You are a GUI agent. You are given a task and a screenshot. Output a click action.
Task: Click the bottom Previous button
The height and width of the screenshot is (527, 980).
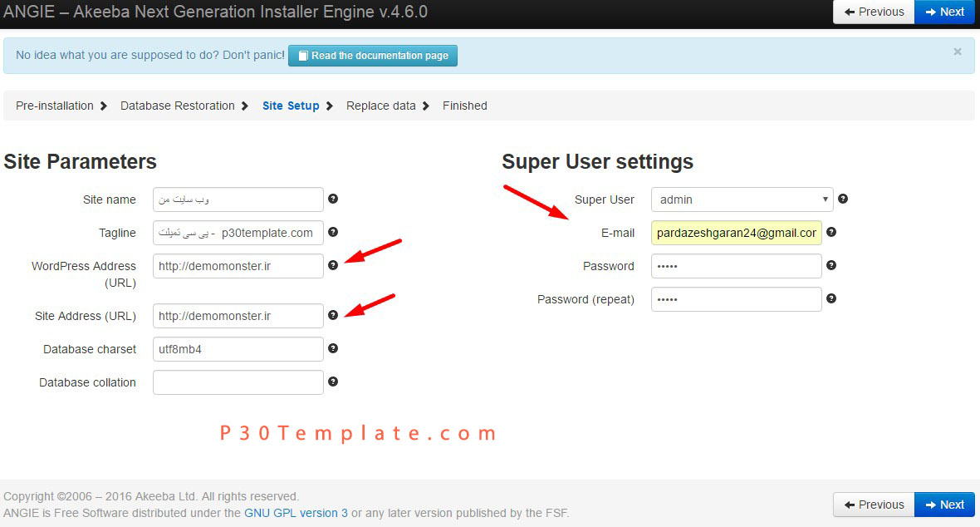click(x=874, y=505)
